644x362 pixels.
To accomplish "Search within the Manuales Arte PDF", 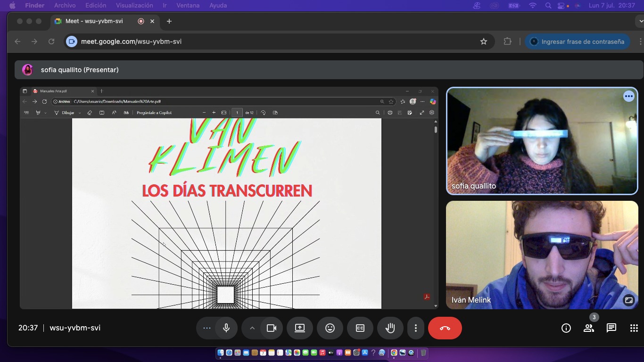I will click(x=378, y=112).
